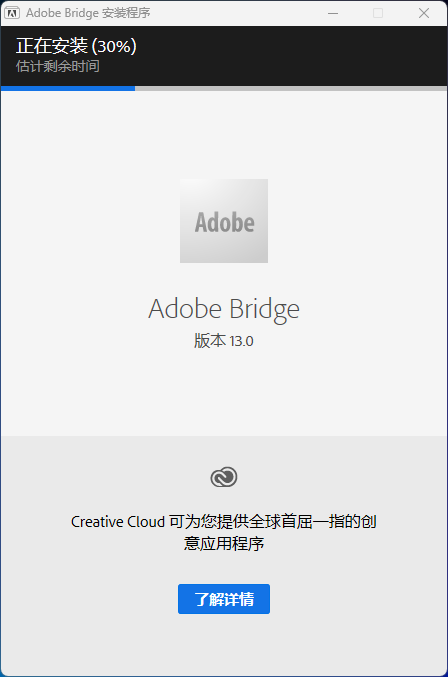448x677 pixels.
Task: Click the 意应用程序 second description line
Action: [224, 543]
